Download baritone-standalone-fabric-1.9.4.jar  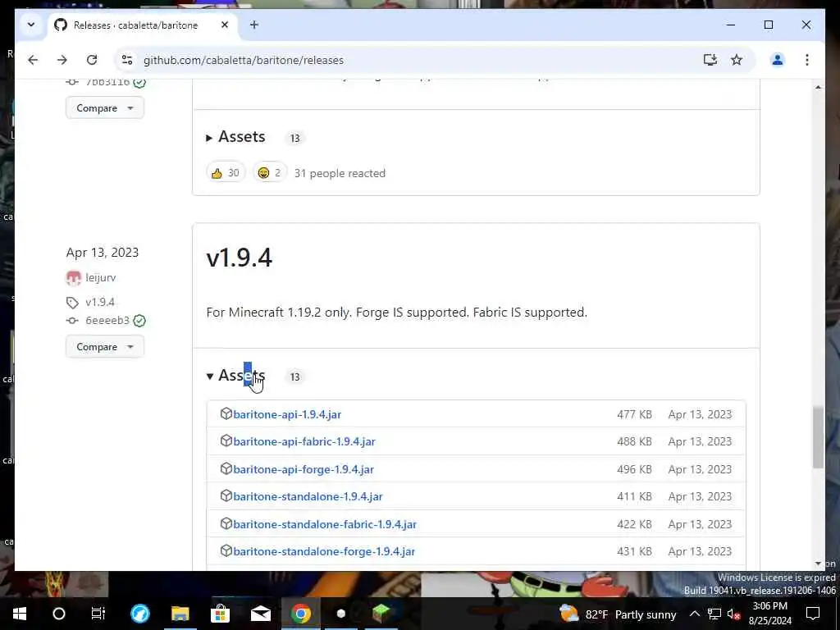click(325, 524)
